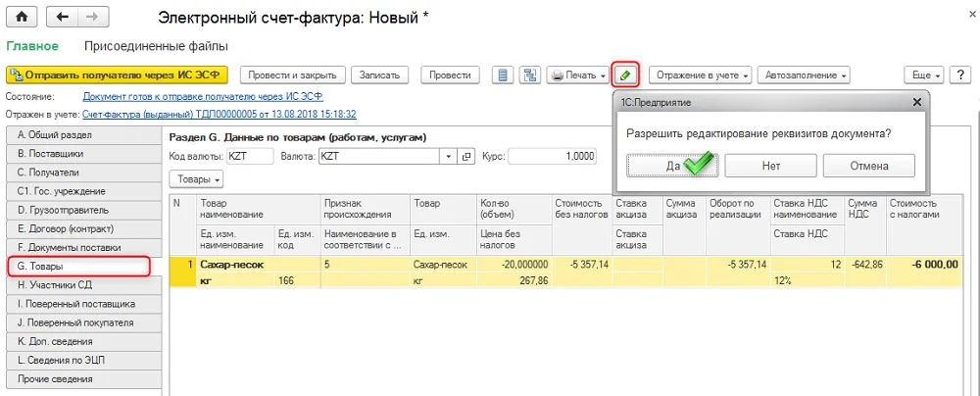Switch to the Присоединенные файлы tab
The height and width of the screenshot is (396, 980).
(x=156, y=46)
